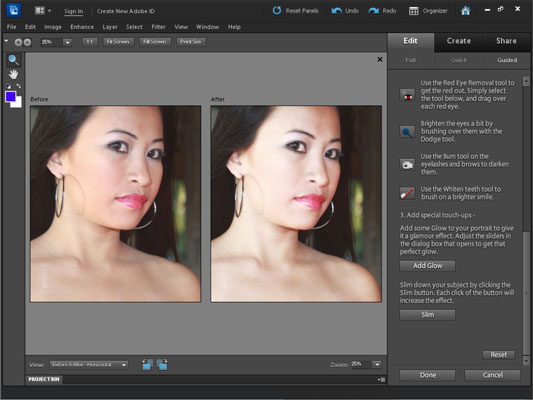
Task: Click the Slim button
Action: pos(428,315)
